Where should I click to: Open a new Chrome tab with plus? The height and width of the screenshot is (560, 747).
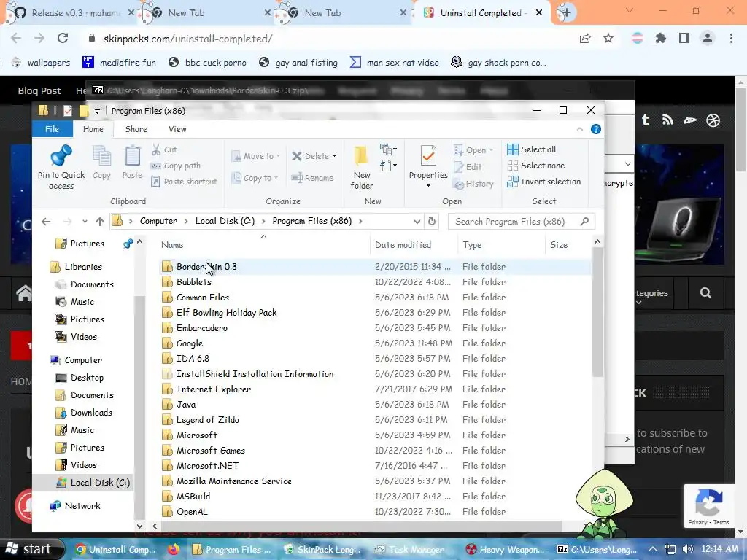coord(566,13)
